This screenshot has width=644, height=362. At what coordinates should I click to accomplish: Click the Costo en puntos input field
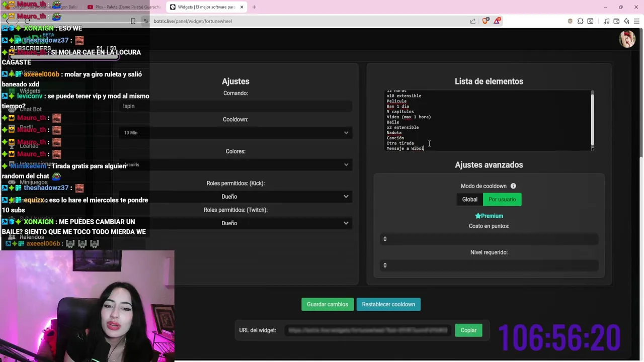point(489,239)
